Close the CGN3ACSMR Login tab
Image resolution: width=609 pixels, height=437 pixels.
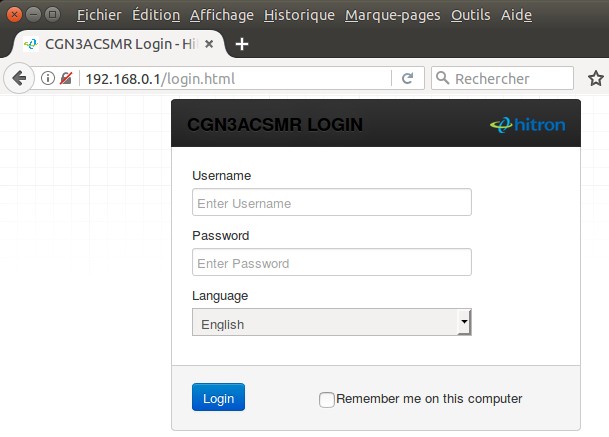point(209,44)
